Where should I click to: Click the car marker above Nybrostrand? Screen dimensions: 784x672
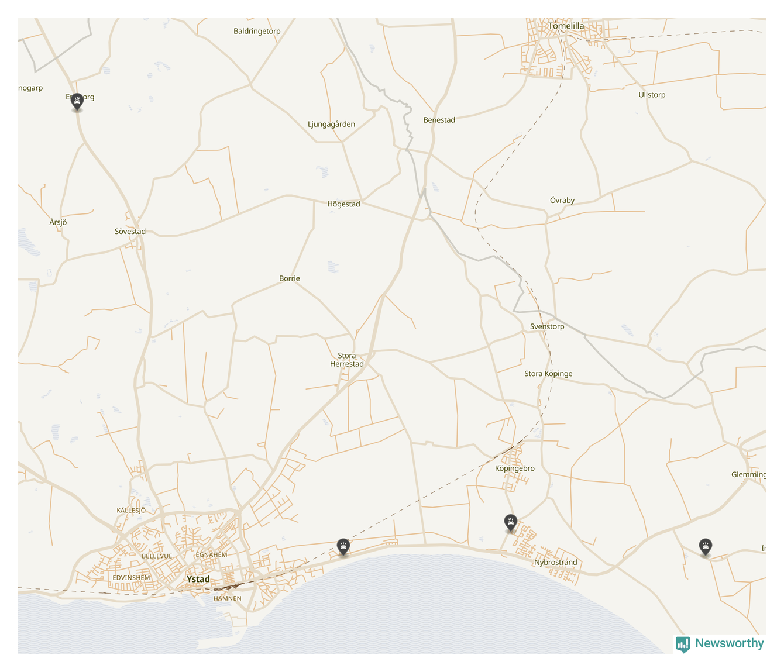tap(511, 523)
